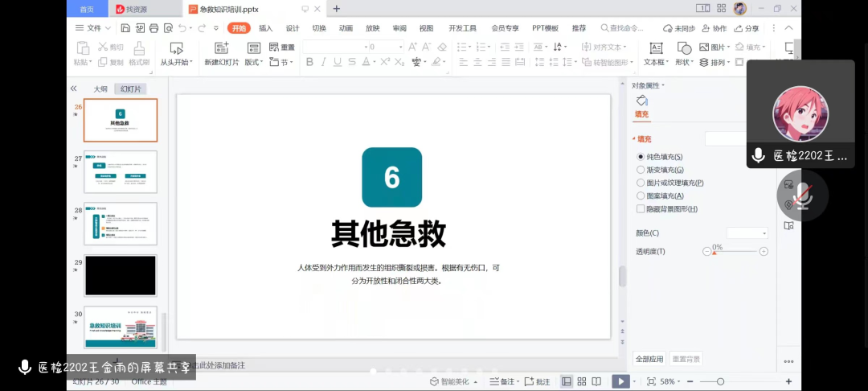
Task: Open the File (文件) menu dropdown
Action: [x=93, y=28]
